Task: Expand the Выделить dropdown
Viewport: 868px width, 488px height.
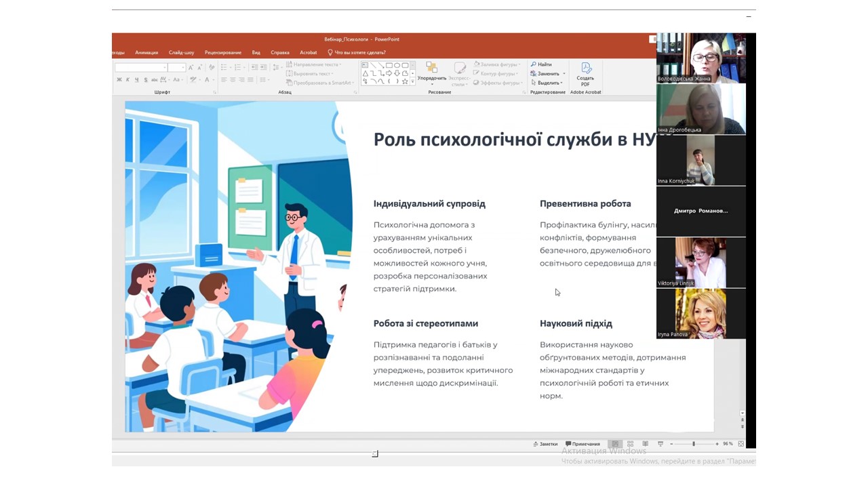Action: (x=561, y=83)
